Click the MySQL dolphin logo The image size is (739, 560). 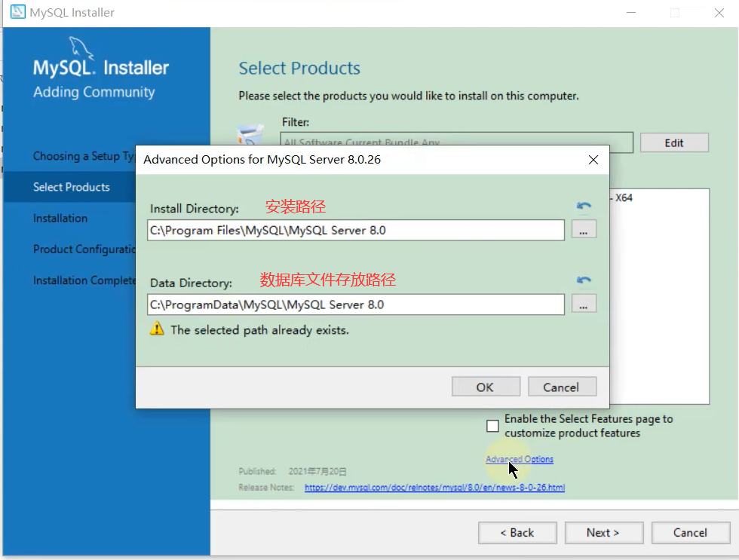click(x=81, y=50)
